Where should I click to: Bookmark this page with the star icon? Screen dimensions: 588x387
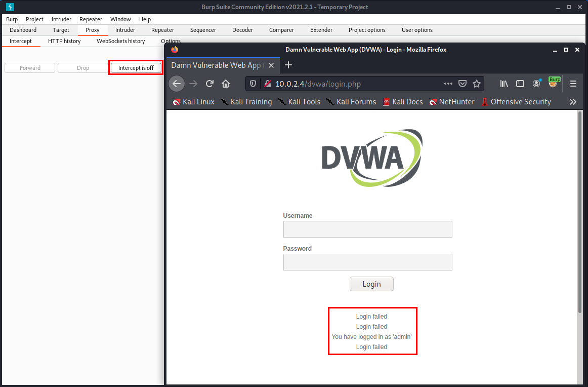[x=477, y=84]
